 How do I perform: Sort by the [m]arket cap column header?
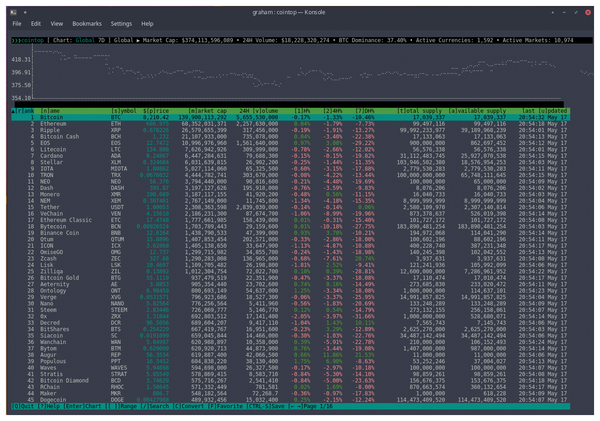point(208,111)
